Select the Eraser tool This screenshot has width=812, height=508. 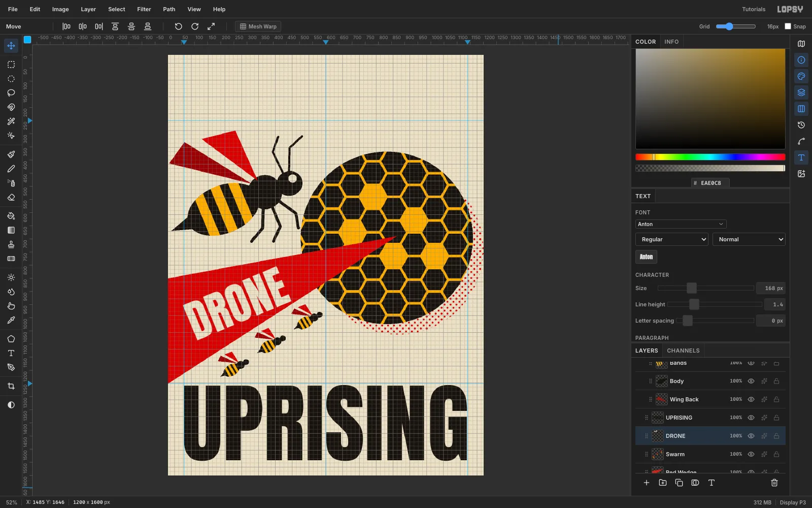(11, 197)
